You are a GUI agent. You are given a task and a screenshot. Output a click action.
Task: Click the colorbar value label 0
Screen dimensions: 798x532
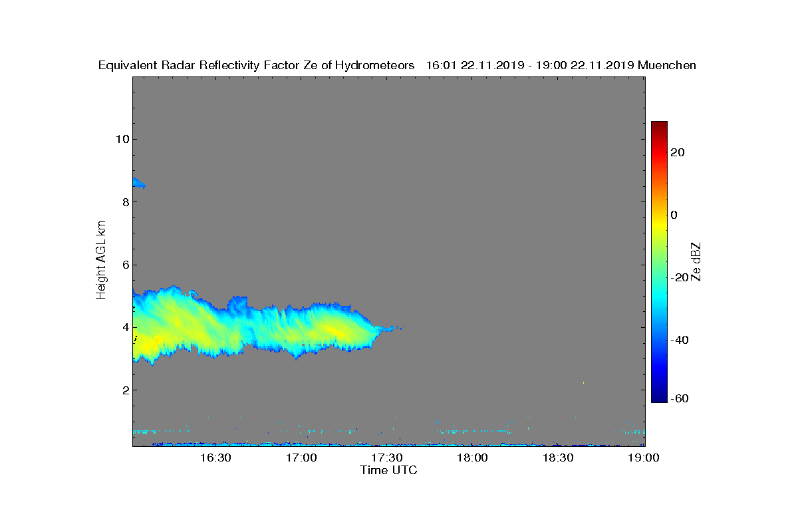(x=674, y=215)
